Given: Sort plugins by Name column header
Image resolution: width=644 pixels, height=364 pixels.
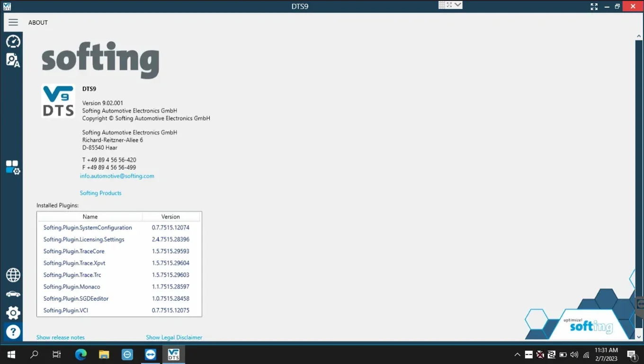Looking at the screenshot, I should [x=90, y=217].
